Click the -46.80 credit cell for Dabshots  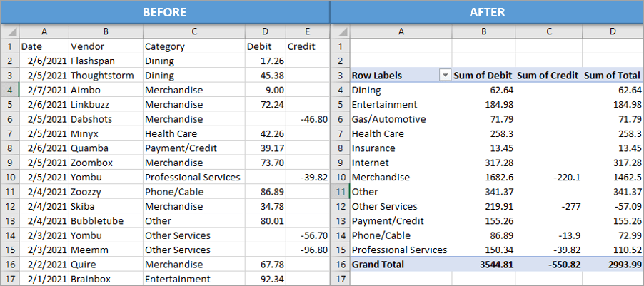pos(307,119)
